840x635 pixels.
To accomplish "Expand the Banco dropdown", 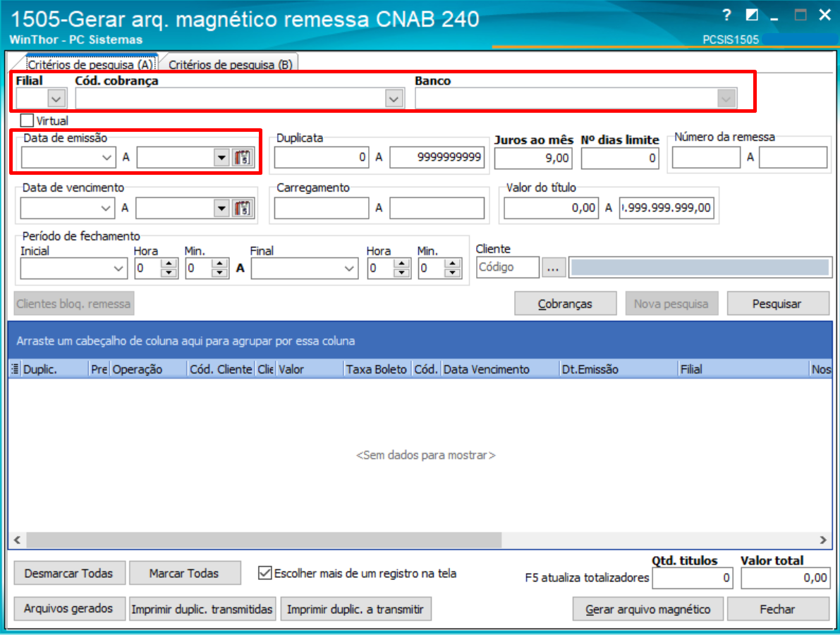I will tap(726, 99).
